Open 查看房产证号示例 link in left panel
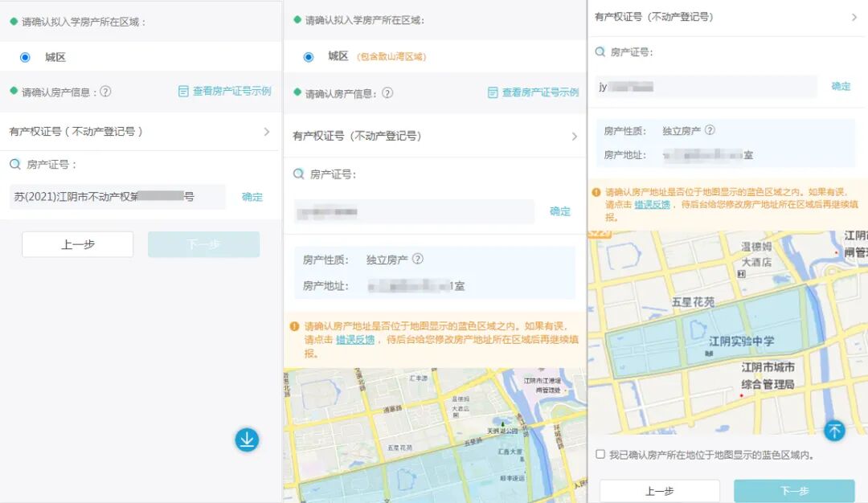The image size is (868, 503). tap(231, 92)
